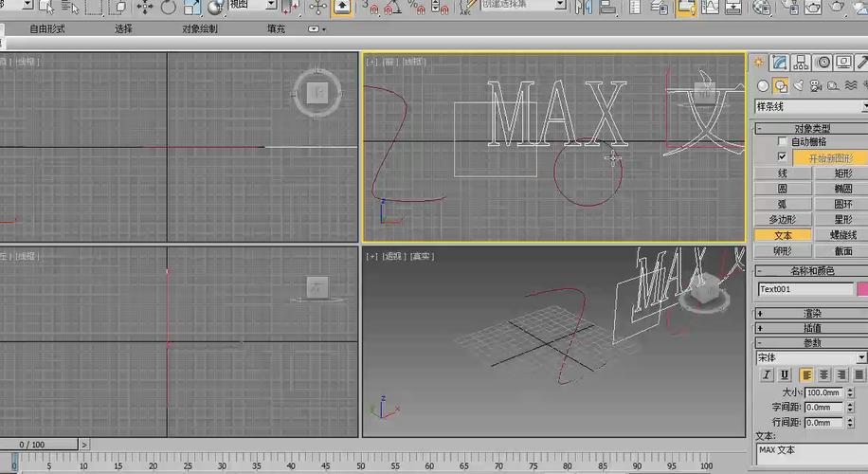Open the Schematic View icon
Viewport: 868px width, 474px height.
click(732, 7)
